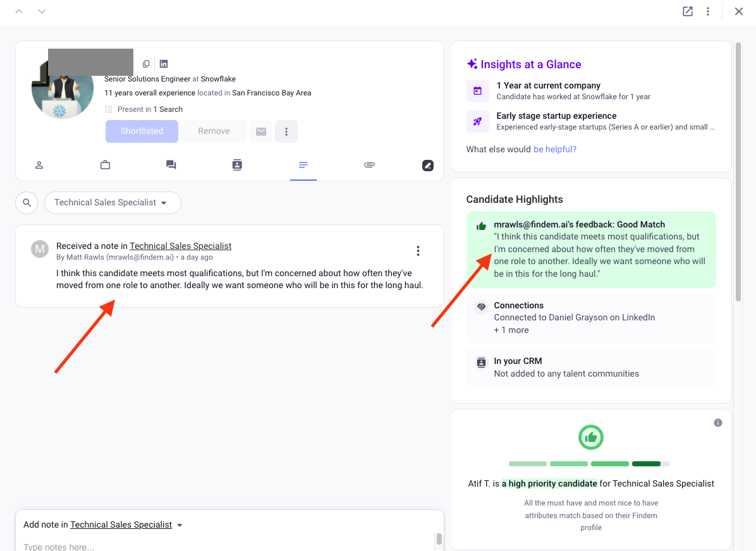Open the conversations chat bubble tab
The width and height of the screenshot is (756, 551).
coord(171,165)
